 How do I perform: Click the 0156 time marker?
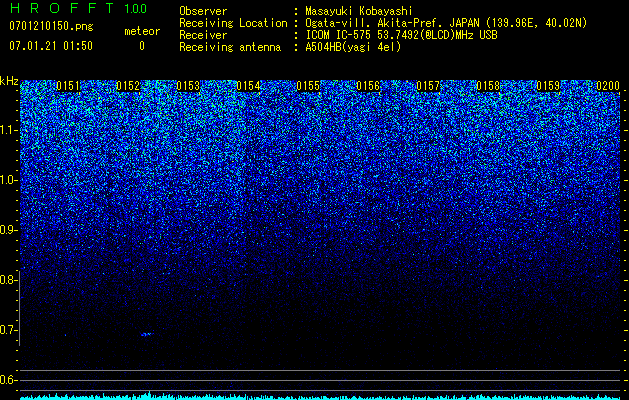pyautogui.click(x=368, y=86)
